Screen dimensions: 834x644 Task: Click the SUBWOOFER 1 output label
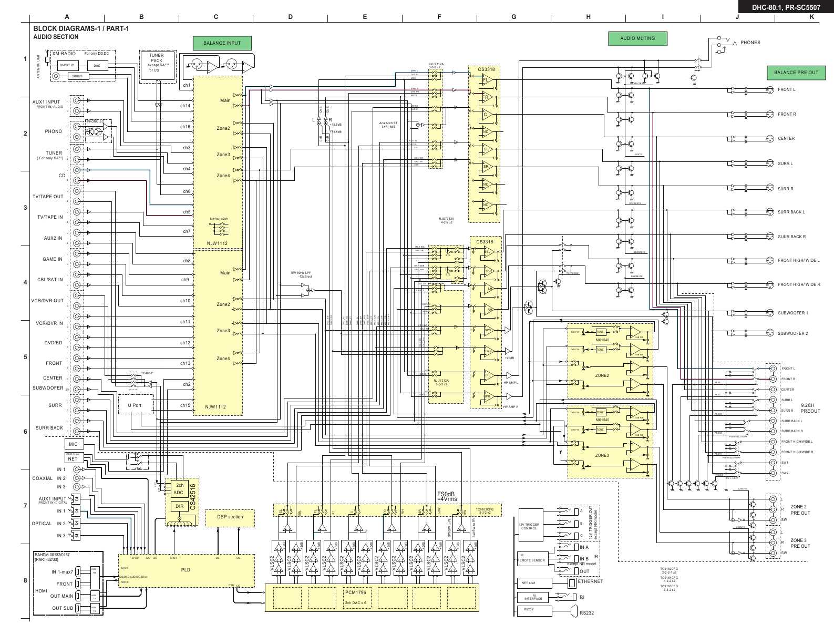point(792,313)
